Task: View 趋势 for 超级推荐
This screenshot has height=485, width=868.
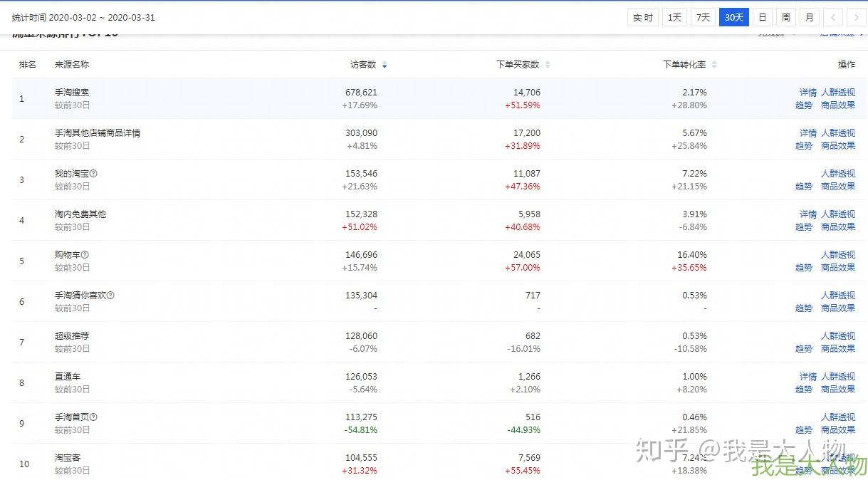Action: (804, 349)
